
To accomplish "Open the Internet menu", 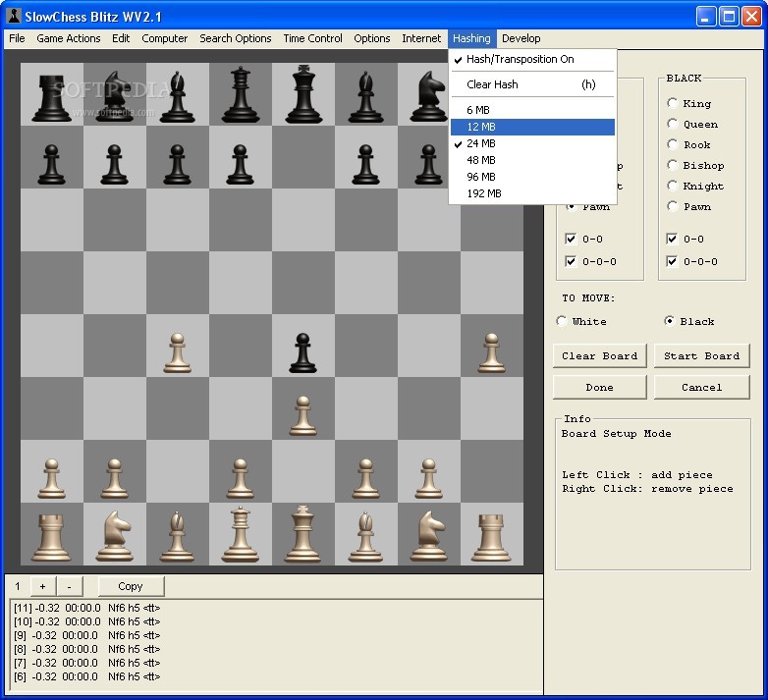I will 421,38.
